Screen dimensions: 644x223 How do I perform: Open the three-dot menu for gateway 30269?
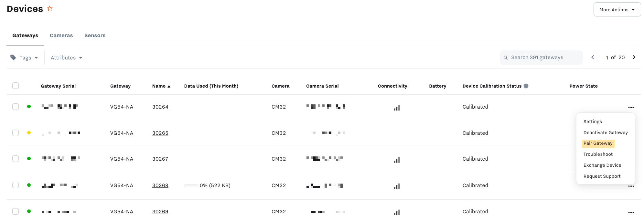[x=631, y=212]
